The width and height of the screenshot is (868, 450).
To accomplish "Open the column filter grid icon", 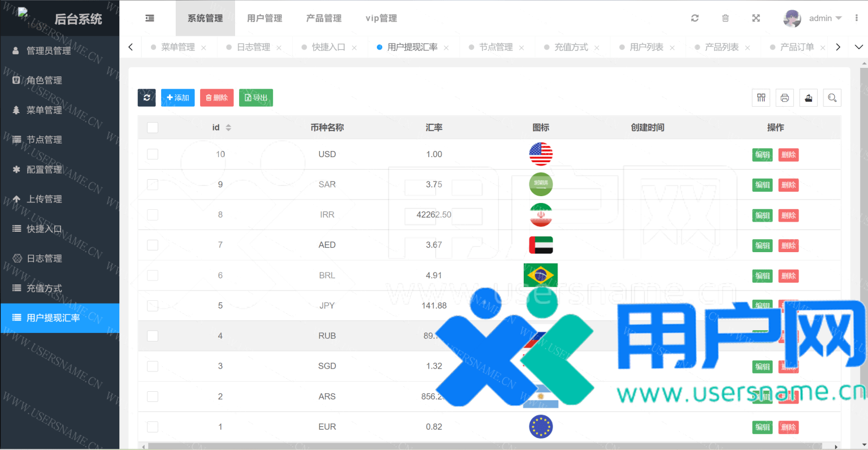I will pos(761,98).
